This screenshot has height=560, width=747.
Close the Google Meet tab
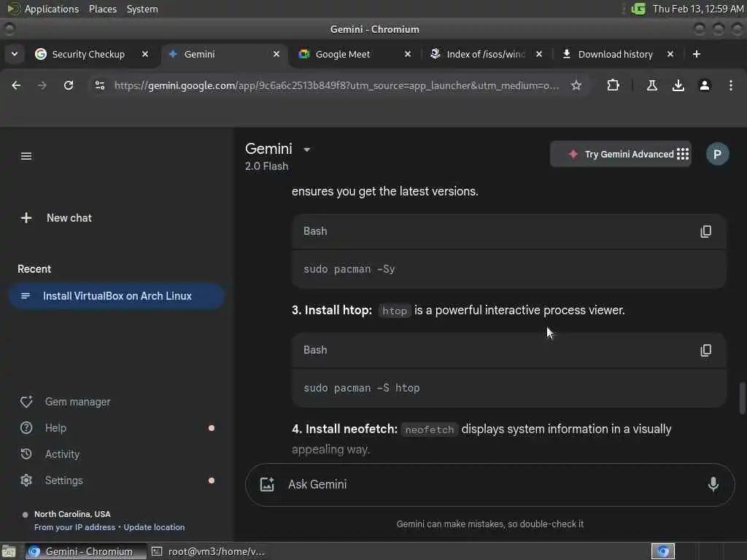click(x=408, y=54)
